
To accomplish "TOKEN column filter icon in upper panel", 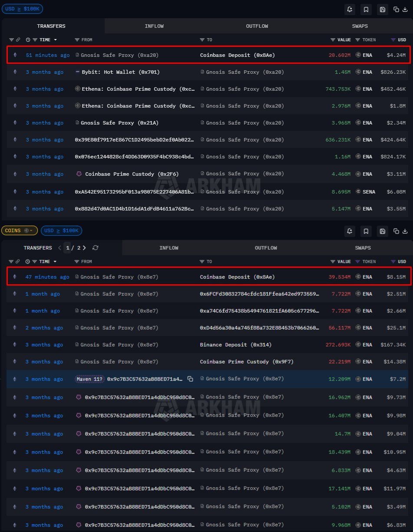I will click(358, 40).
